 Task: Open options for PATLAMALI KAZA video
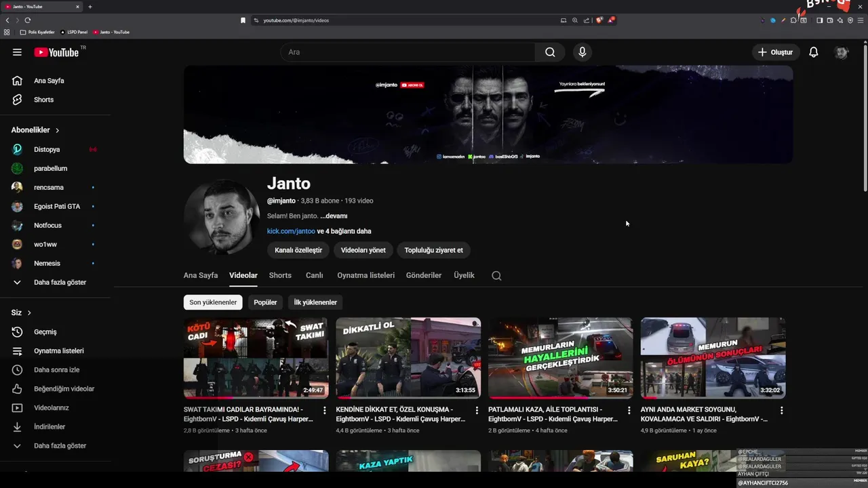[629, 411]
